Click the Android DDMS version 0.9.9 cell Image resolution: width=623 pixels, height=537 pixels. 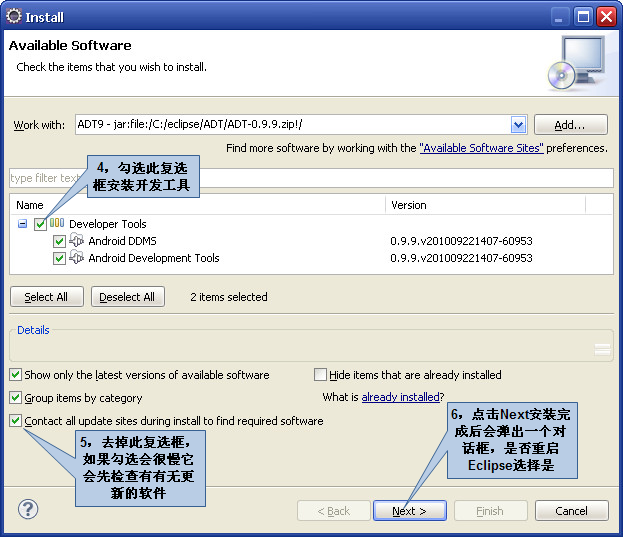click(461, 241)
